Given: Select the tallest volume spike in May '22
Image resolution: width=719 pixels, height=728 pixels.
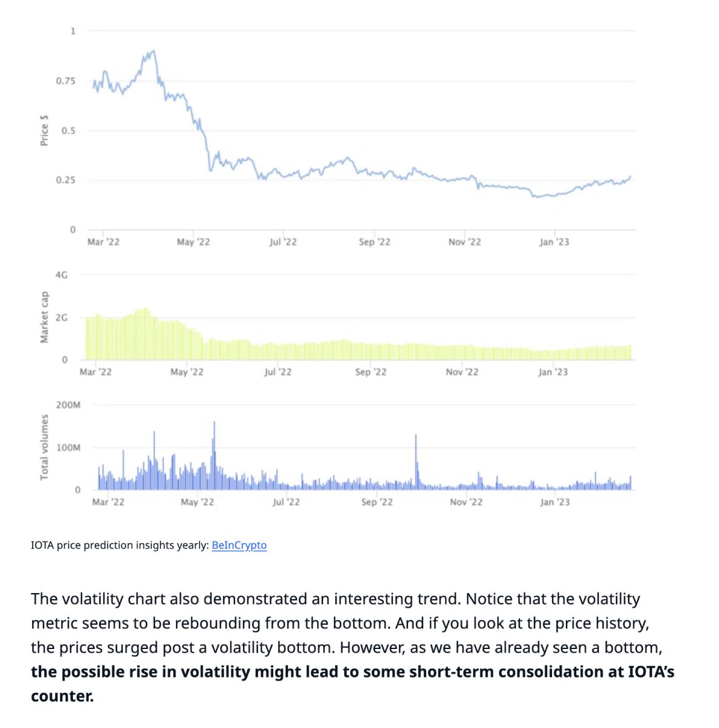Looking at the screenshot, I should point(214,455).
